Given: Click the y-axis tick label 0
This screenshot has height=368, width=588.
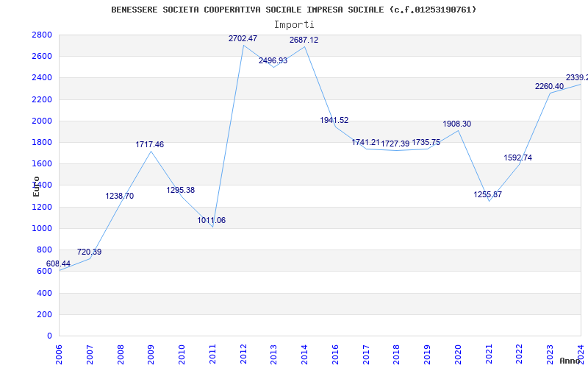Looking at the screenshot, I should pos(49,336).
